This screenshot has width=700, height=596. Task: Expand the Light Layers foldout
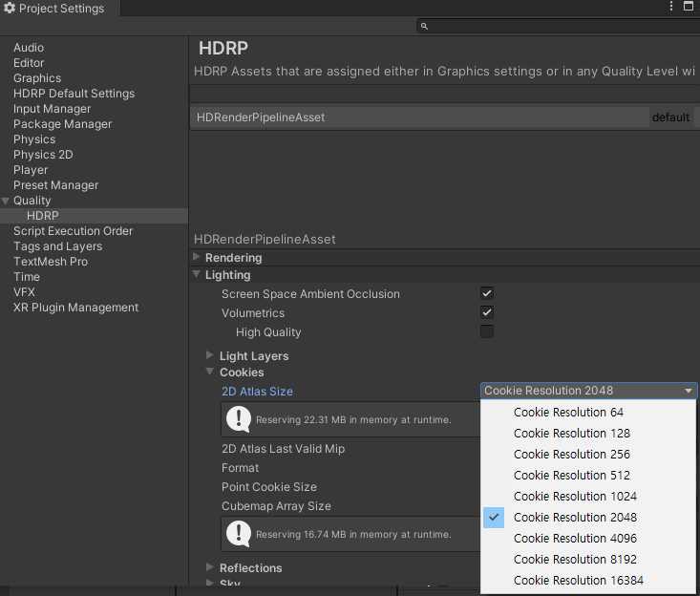210,355
